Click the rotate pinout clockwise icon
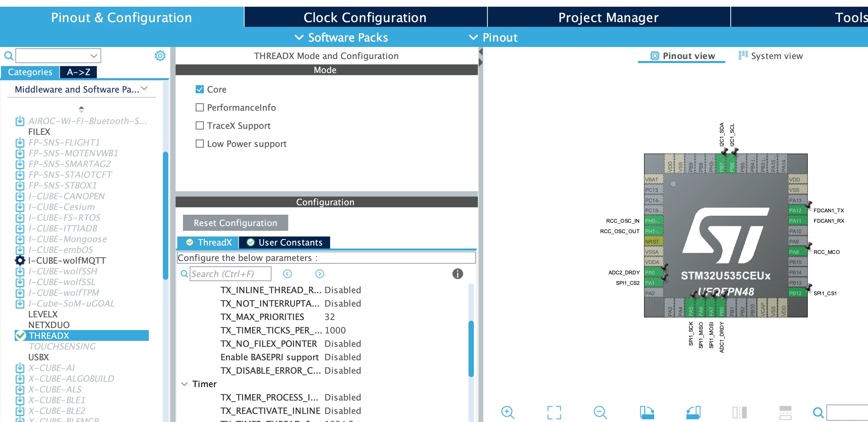 point(646,412)
